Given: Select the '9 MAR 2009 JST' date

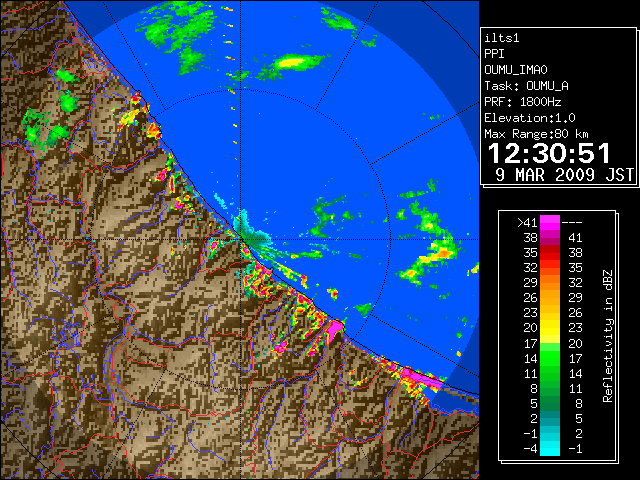Looking at the screenshot, I should pyautogui.click(x=565, y=175).
